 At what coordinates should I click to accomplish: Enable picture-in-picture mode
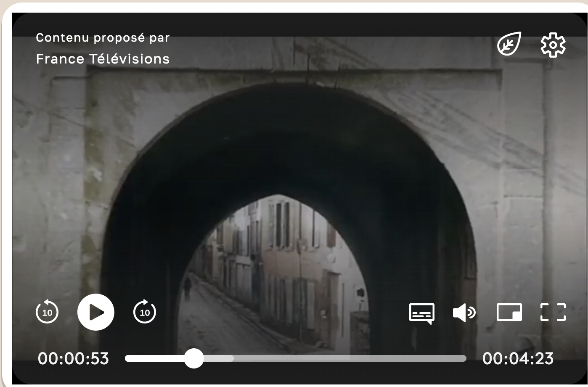(509, 313)
